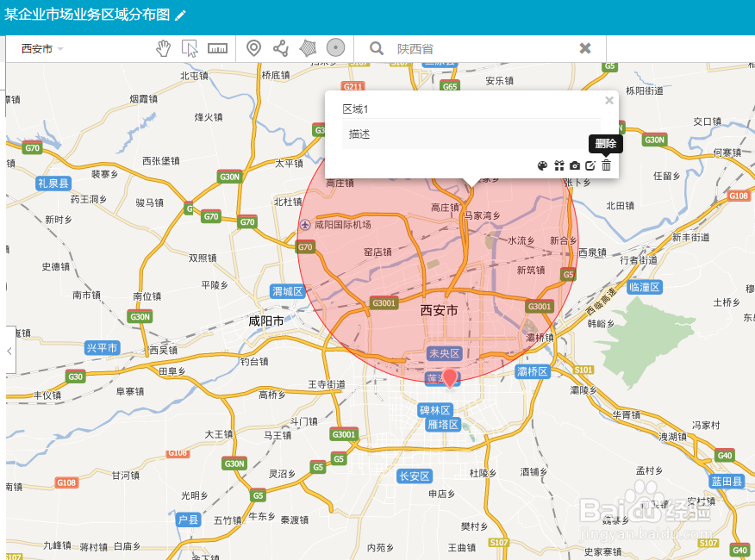Select the distance measuring ruler tool
The height and width of the screenshot is (560, 755).
(x=217, y=48)
